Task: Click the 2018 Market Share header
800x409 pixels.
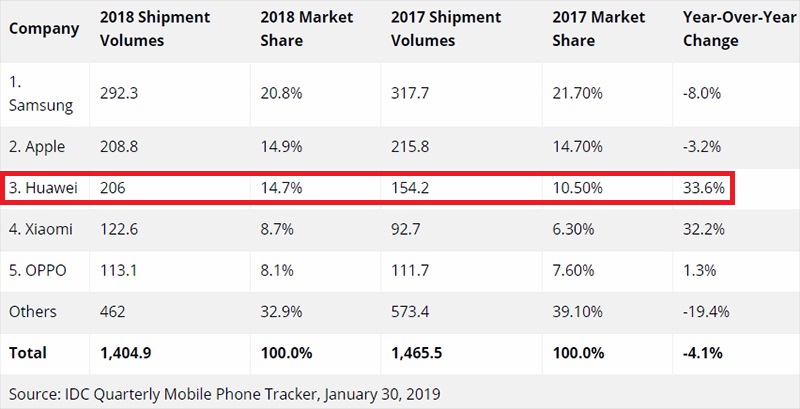Action: [x=305, y=30]
